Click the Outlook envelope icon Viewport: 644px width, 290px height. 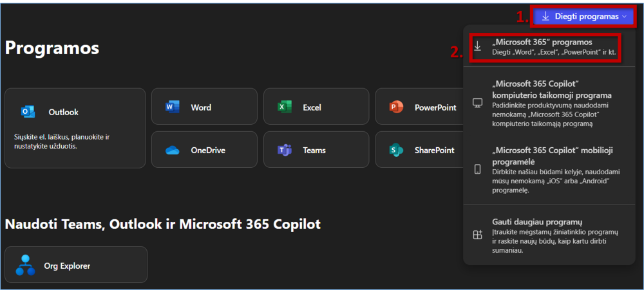(x=28, y=112)
